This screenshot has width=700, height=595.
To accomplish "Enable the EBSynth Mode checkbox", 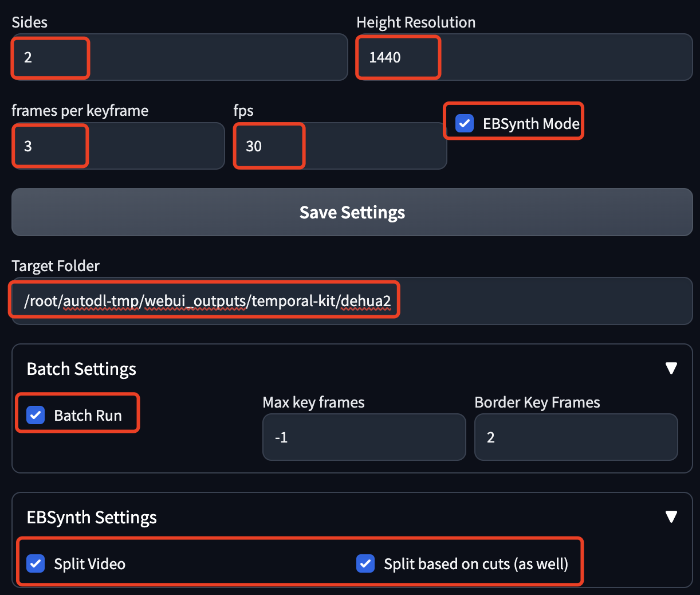I will (x=464, y=123).
